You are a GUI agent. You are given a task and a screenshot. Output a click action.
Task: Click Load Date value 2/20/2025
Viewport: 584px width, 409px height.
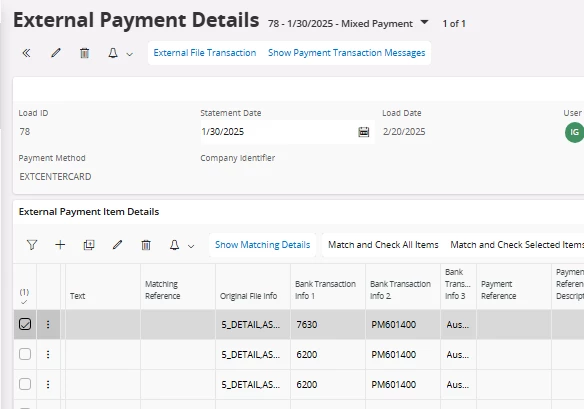click(x=404, y=132)
